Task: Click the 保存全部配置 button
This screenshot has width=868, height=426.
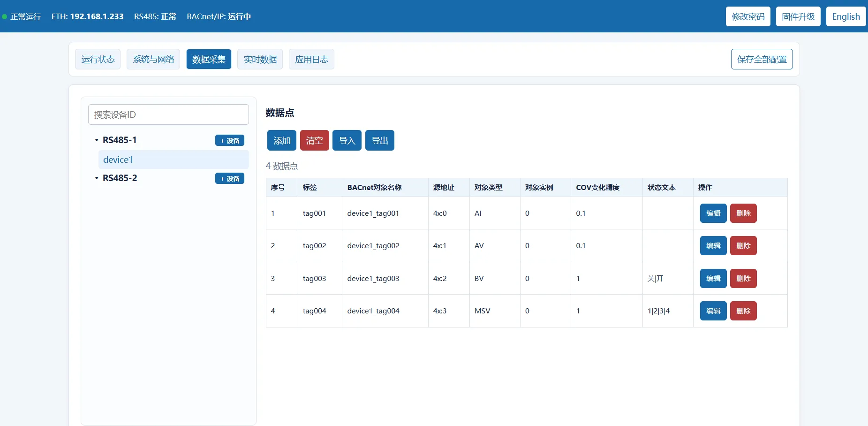Action: (762, 59)
